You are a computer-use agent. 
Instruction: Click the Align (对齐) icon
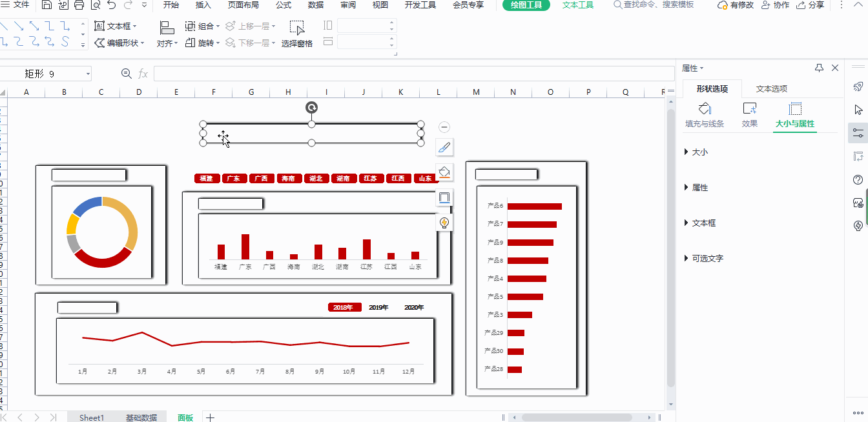pos(167,28)
